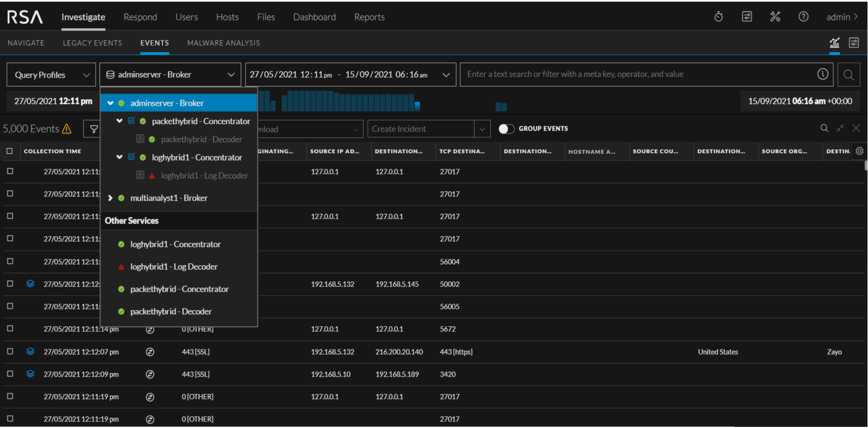Uncheck the packethybrid - Concentrator checkbox
The image size is (868, 428).
coord(132,121)
